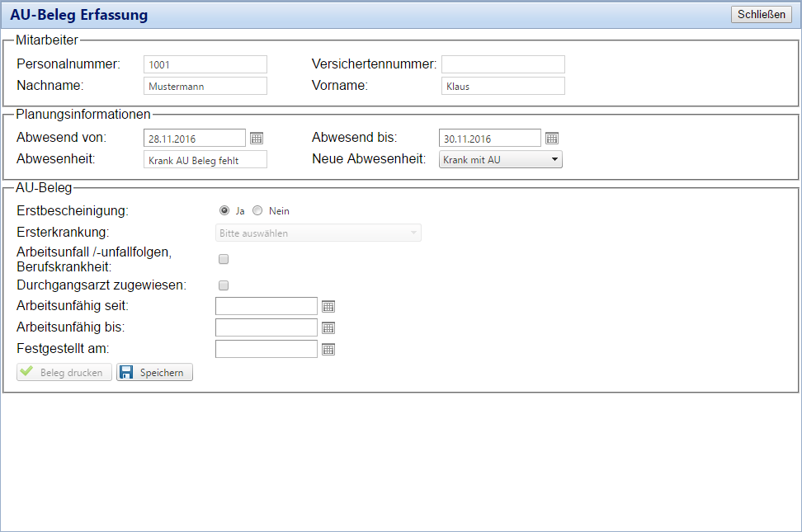Click the 'Mitarbeiter' group label

[46, 40]
